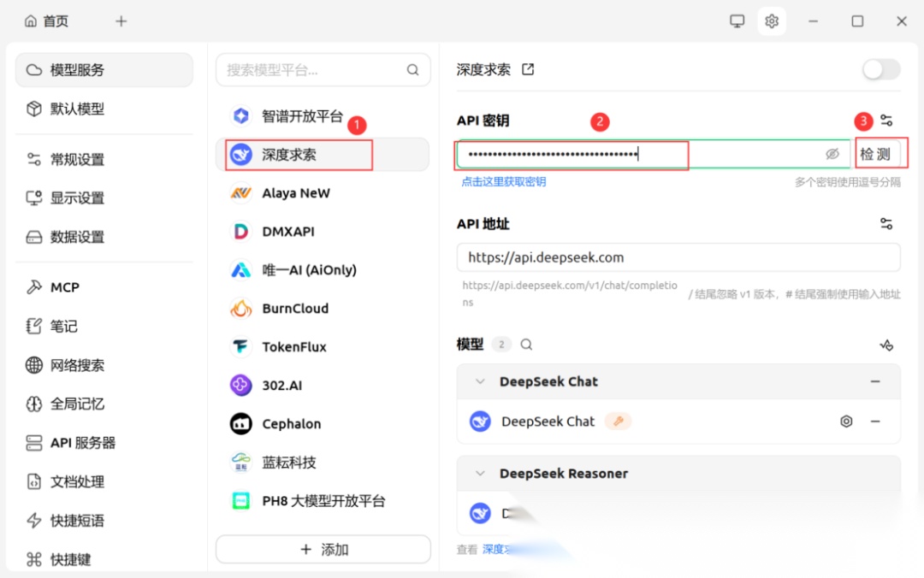
Task: Select the Cephalon provider
Action: pyautogui.click(x=323, y=423)
